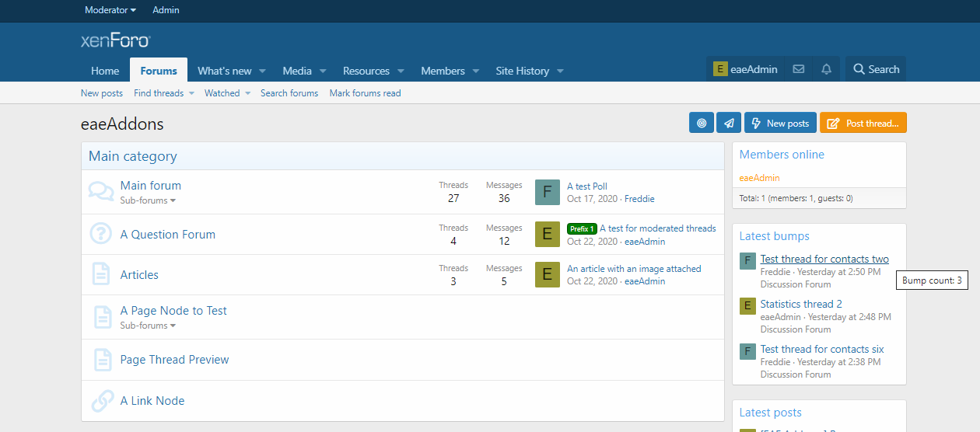Screen dimensions: 980x432
Task: Click the question mark icon for A Question Forum
Action: coord(101,234)
